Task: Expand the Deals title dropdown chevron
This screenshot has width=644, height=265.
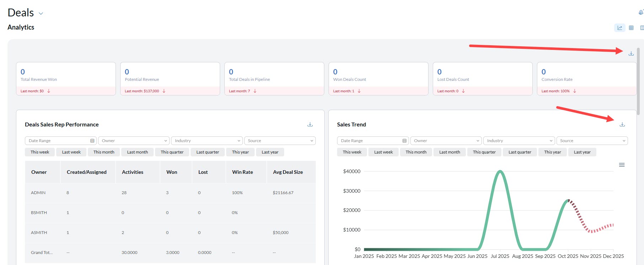Action: (41, 14)
